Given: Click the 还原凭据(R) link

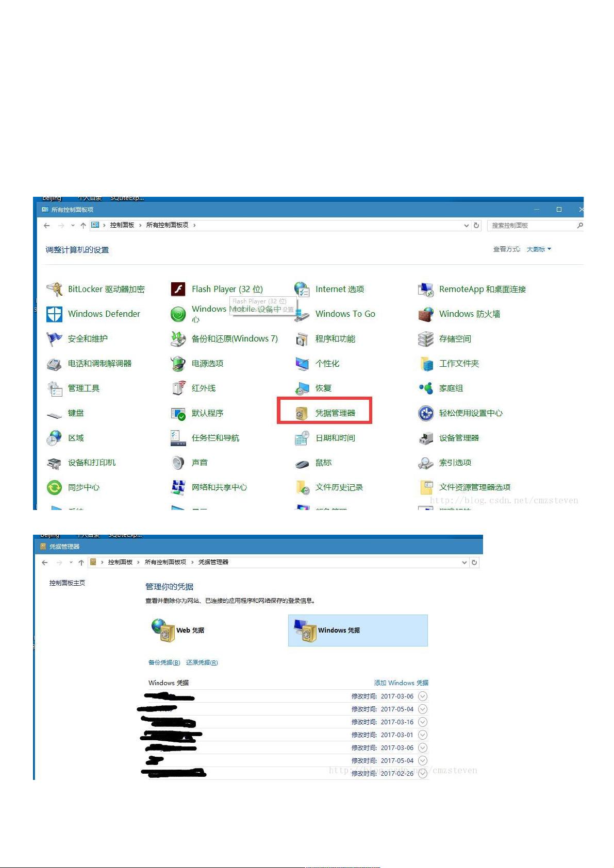Looking at the screenshot, I should (202, 662).
